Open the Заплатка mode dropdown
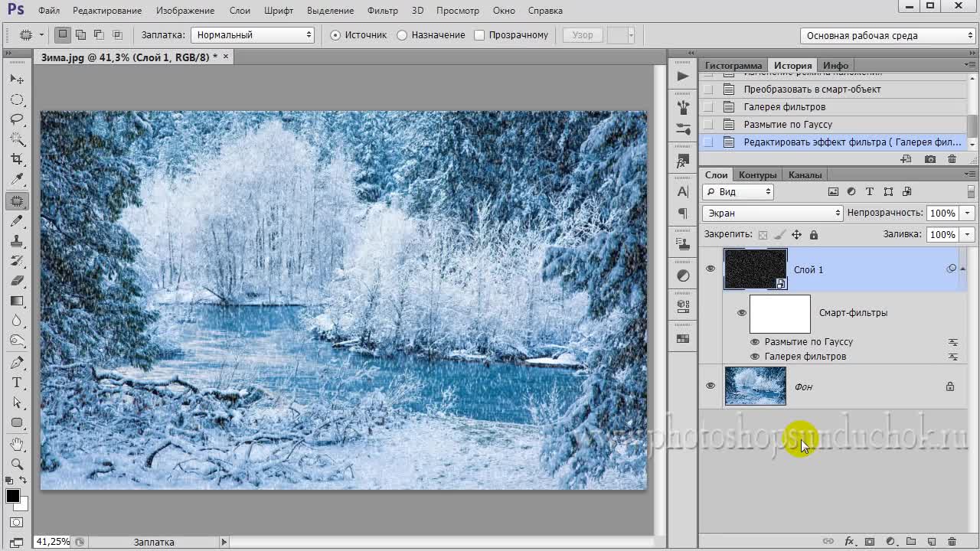The image size is (980, 551). pos(253,35)
